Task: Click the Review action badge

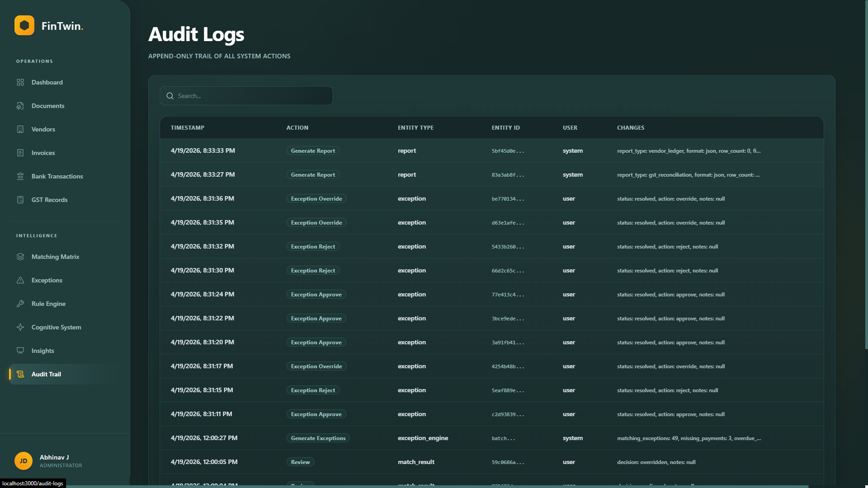Action: pyautogui.click(x=300, y=462)
